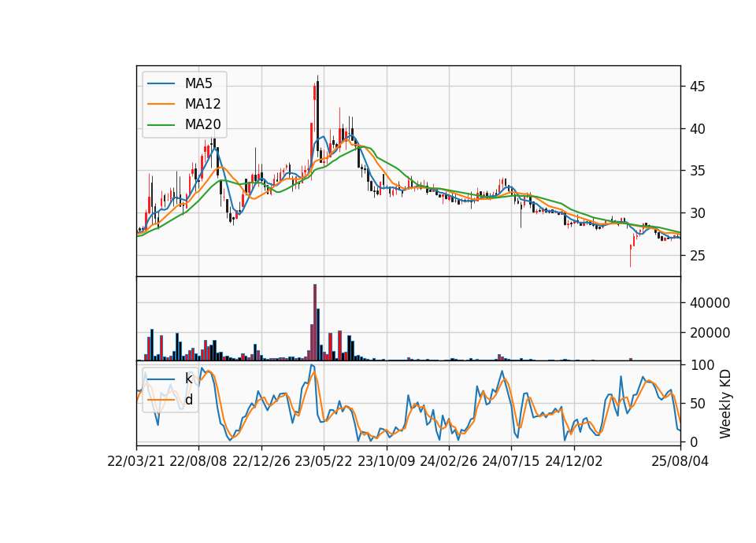The image size is (756, 543).
Task: Click the price axis value 35
Action: pos(697,171)
